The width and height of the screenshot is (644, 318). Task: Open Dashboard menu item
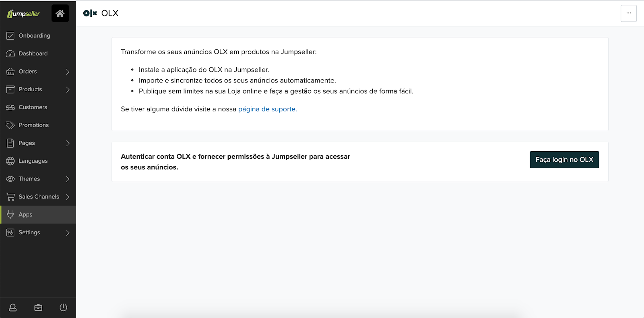38,53
